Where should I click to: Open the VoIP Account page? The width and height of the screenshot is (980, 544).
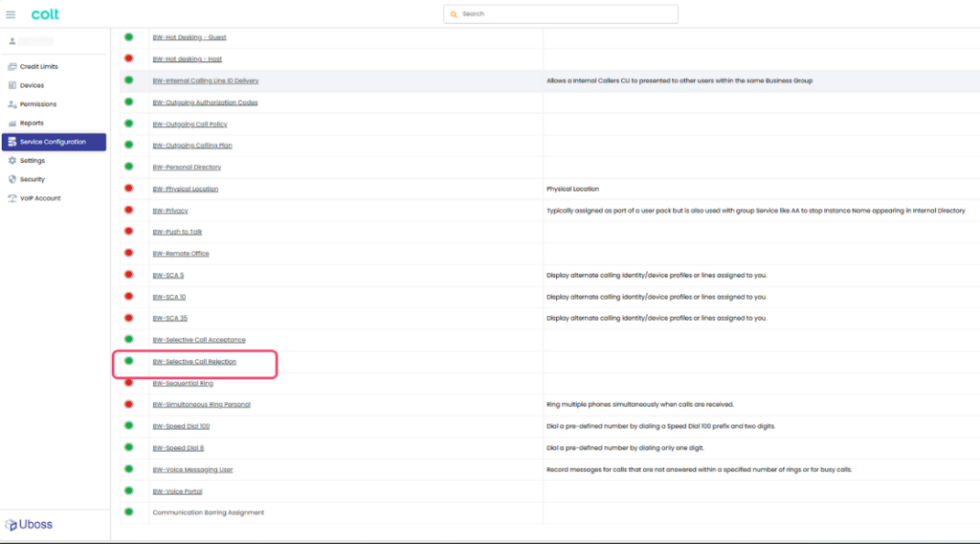click(x=39, y=198)
